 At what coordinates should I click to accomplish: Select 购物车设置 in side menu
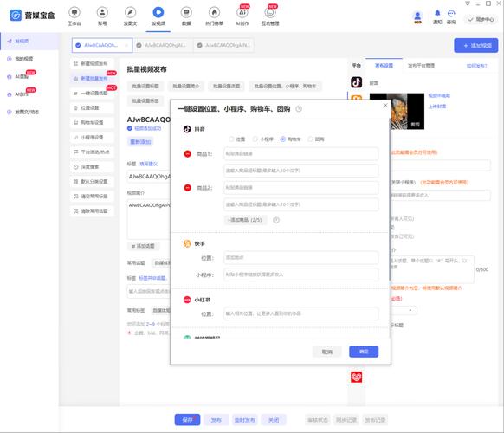coord(92,122)
